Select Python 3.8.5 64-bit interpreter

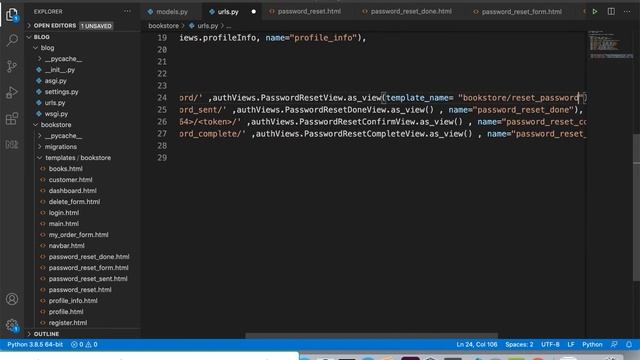35,344
